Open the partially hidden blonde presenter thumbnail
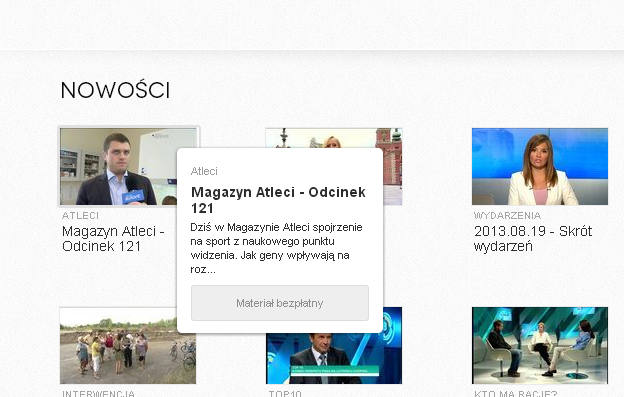 [x=333, y=138]
